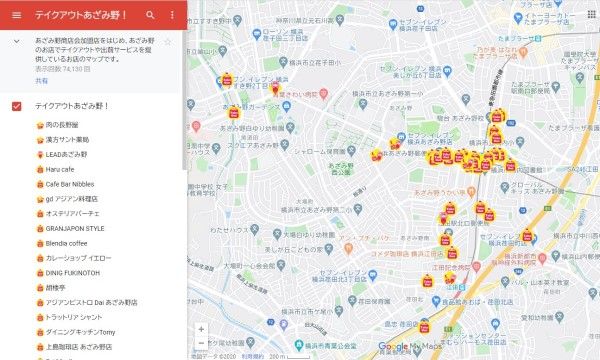Toggle the テイクアウトあざみ野！ layer checkbox
The image size is (600, 360).
tap(16, 106)
